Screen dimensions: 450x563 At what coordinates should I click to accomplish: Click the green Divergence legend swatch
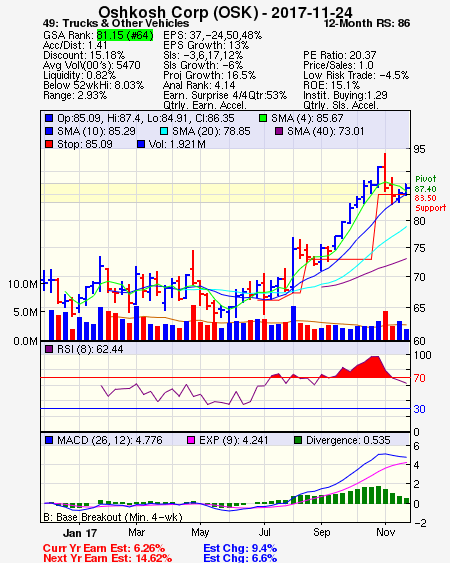click(x=298, y=440)
